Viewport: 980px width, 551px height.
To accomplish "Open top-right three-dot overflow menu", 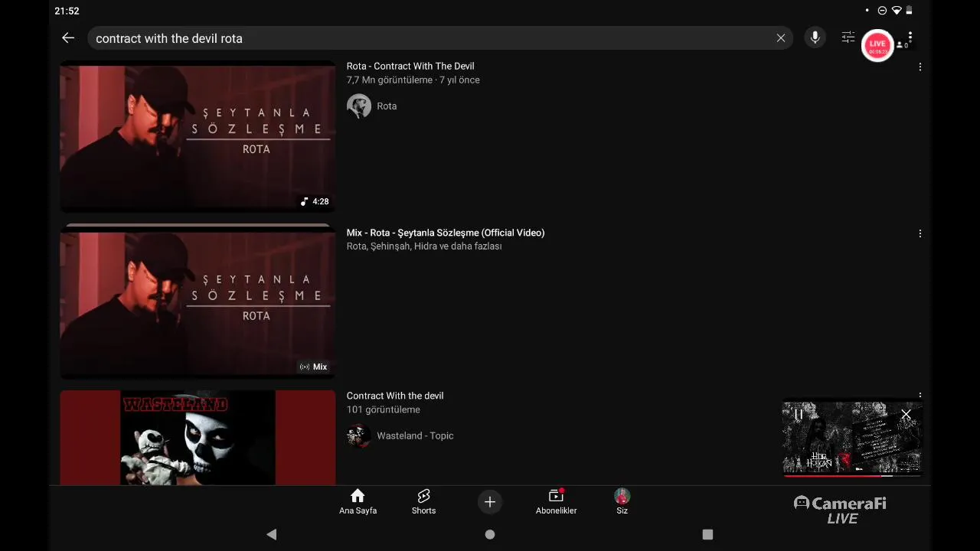I will point(910,37).
